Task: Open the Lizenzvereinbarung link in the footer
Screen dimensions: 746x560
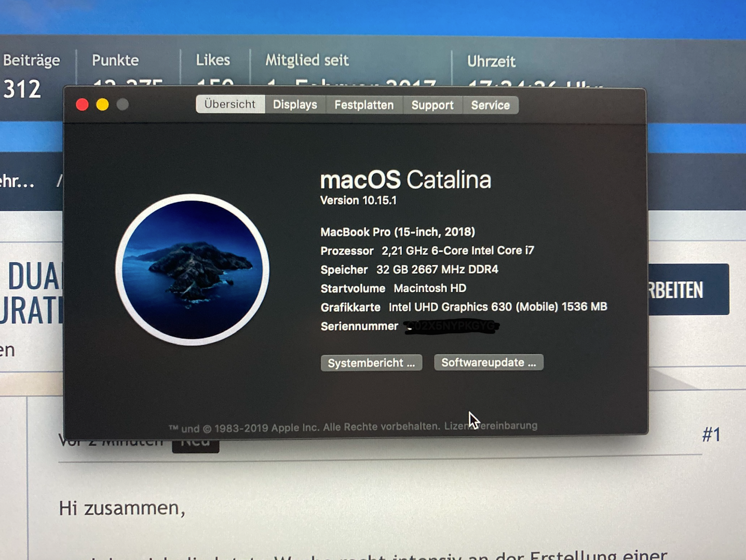Action: [491, 426]
